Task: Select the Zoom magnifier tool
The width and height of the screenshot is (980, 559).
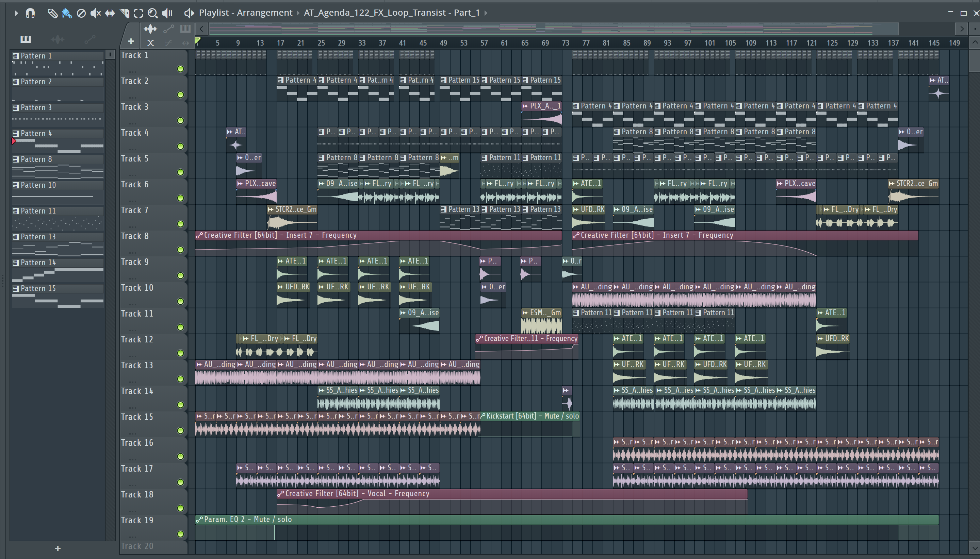Action: tap(152, 14)
